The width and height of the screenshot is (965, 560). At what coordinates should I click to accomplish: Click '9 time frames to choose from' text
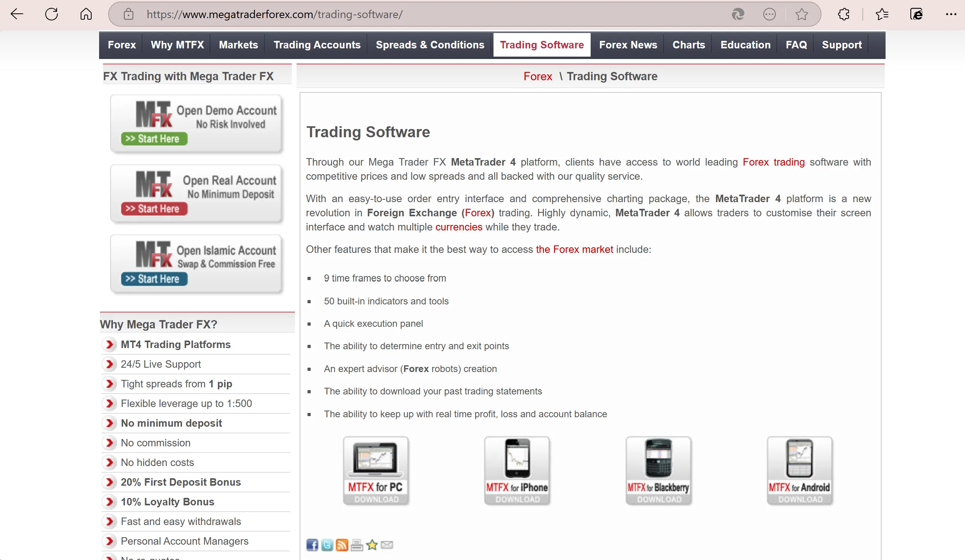385,278
